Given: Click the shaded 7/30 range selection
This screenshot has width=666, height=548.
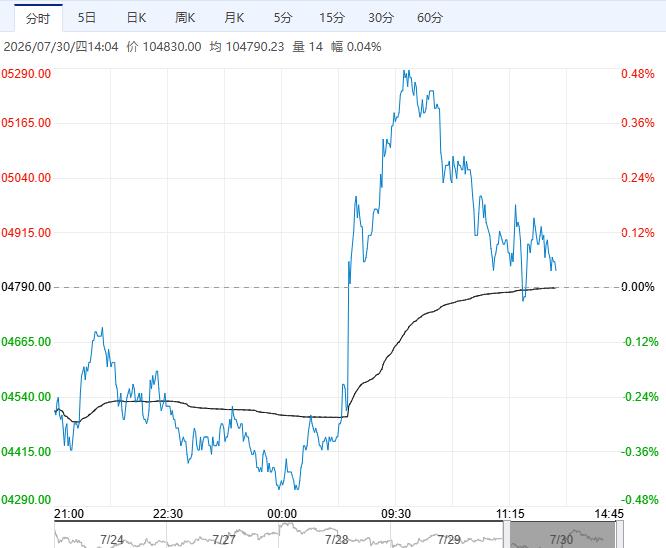Looking at the screenshot, I should tap(563, 535).
